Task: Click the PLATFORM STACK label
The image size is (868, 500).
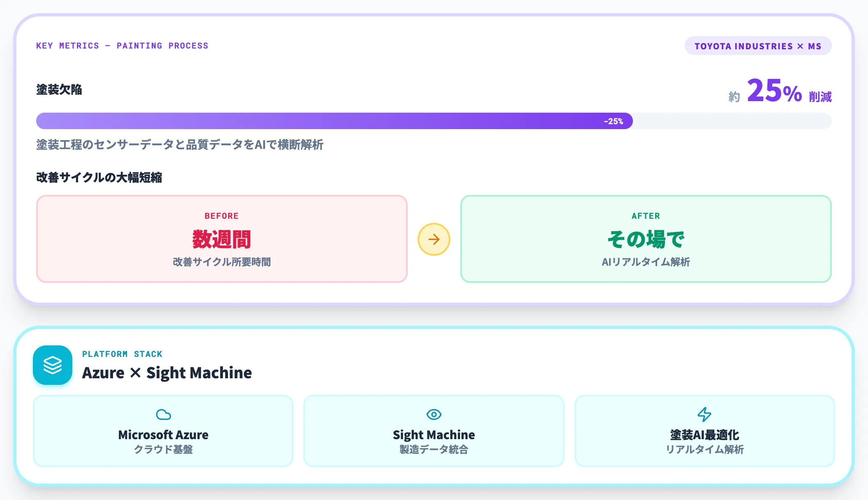Action: coord(122,354)
